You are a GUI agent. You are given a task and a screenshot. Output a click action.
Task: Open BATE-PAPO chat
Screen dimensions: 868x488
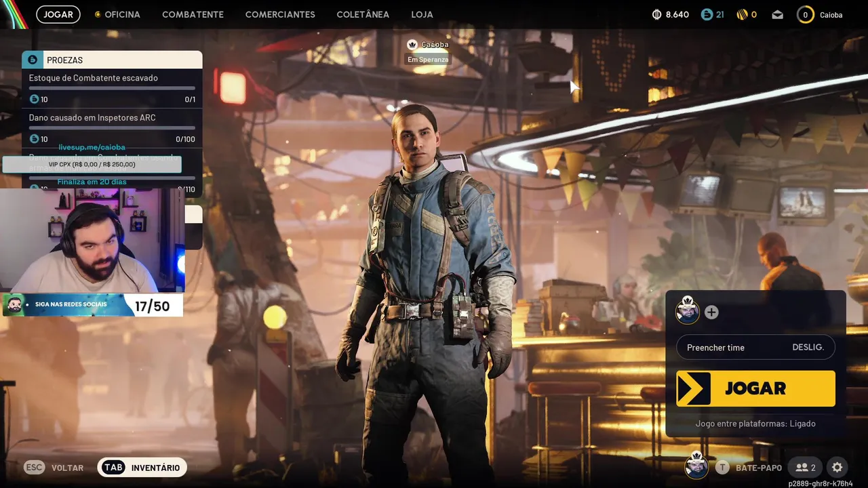(x=759, y=468)
